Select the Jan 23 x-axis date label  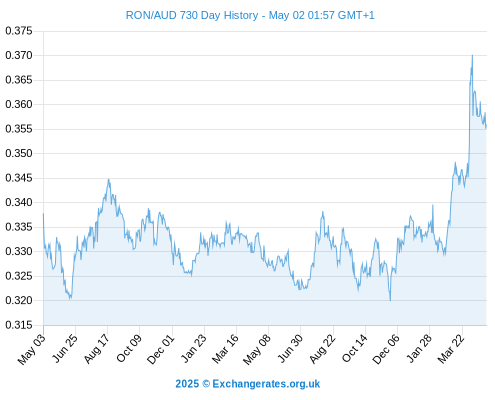pos(194,348)
